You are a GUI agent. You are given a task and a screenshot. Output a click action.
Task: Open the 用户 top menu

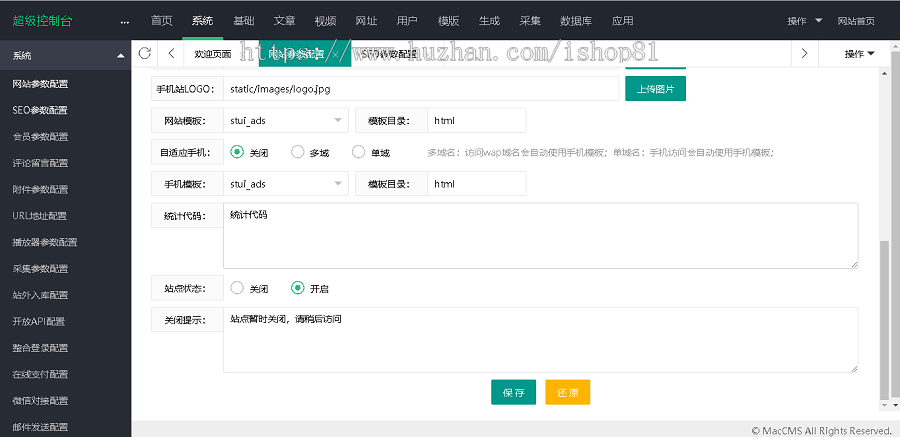pyautogui.click(x=407, y=21)
